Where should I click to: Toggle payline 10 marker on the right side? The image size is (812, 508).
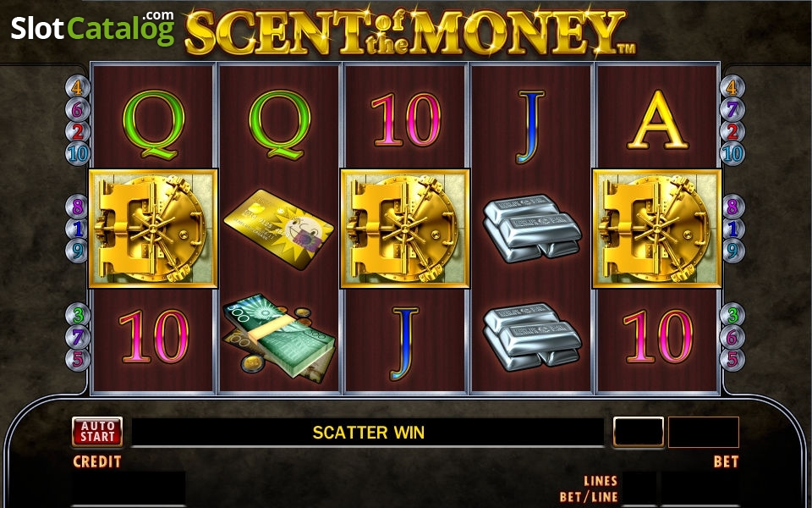coord(732,153)
